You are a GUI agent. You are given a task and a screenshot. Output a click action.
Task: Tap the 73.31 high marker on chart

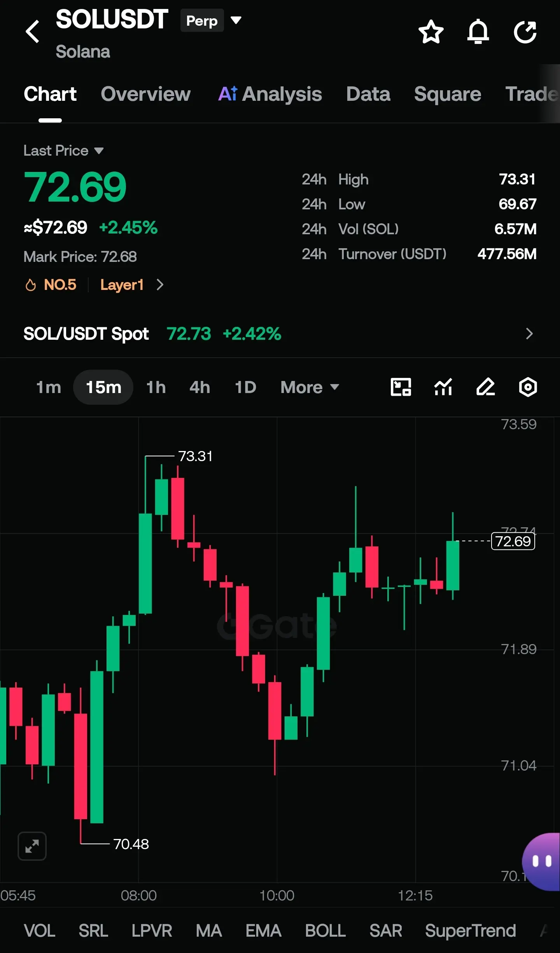195,456
